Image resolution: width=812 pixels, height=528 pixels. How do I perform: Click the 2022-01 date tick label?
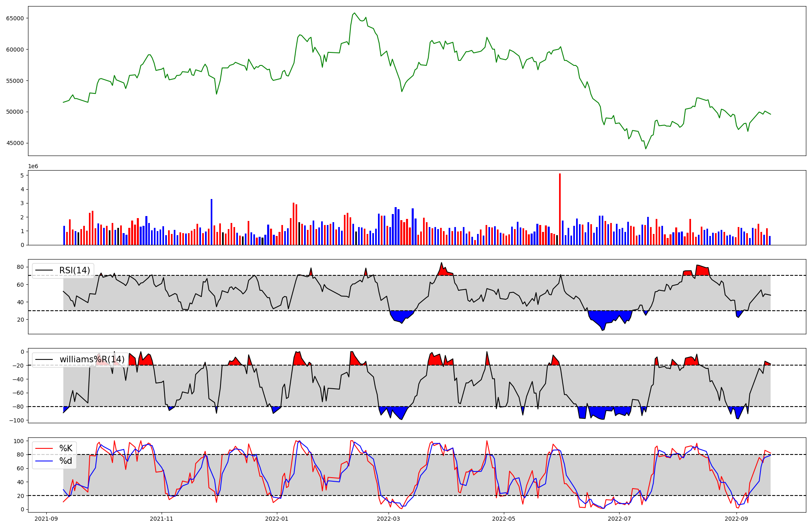[x=277, y=519]
